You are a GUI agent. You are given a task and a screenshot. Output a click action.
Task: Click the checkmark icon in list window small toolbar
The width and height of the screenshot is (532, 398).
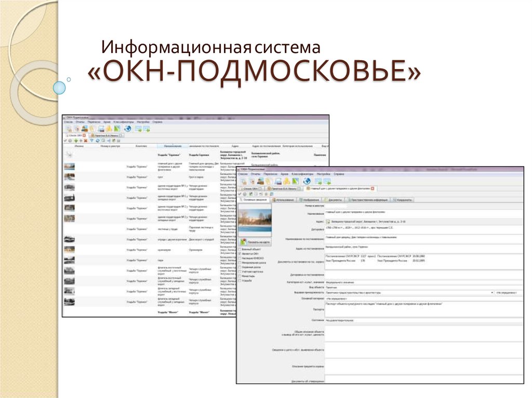[65, 140]
